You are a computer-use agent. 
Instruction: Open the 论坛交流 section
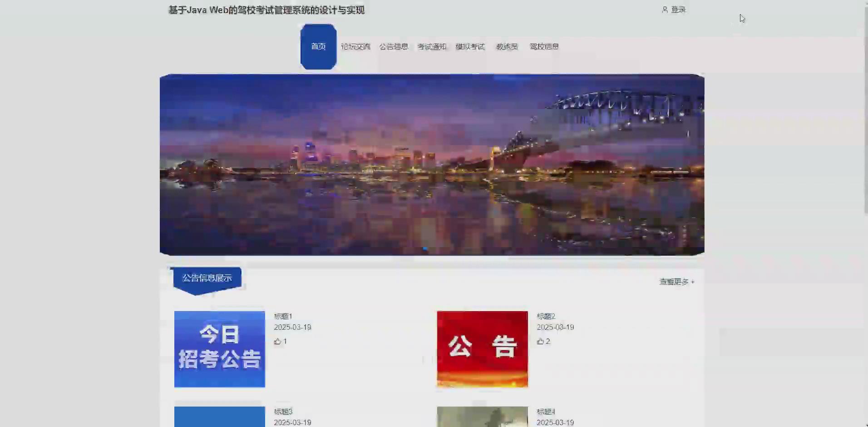pos(356,46)
